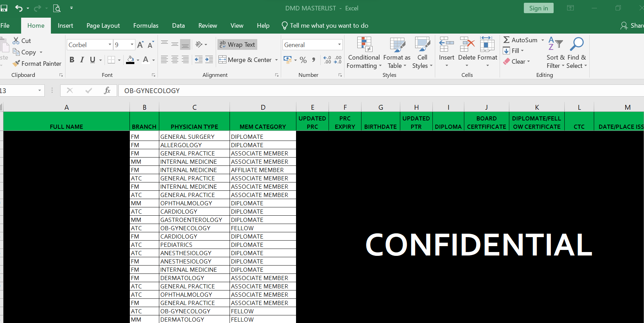Switch to the Page Layout tab
Viewport: 644px width, 323px height.
coord(103,26)
